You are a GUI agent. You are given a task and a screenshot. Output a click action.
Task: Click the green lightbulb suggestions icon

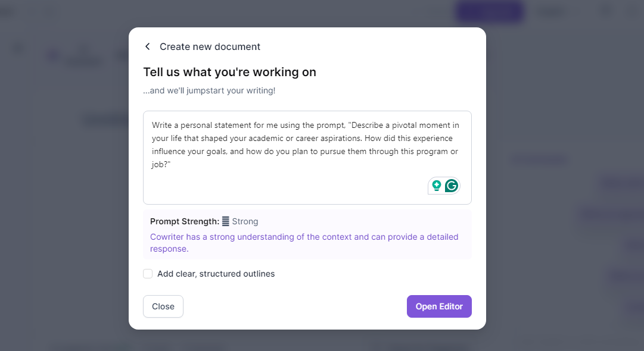tap(437, 186)
